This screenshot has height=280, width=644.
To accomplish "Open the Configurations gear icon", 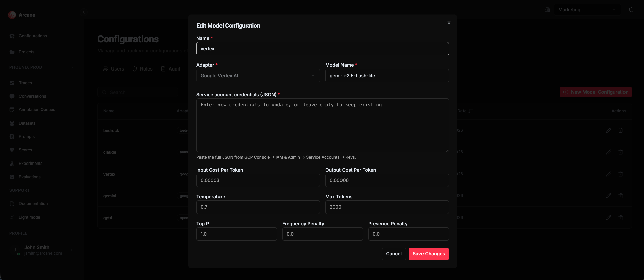I will coord(12,36).
